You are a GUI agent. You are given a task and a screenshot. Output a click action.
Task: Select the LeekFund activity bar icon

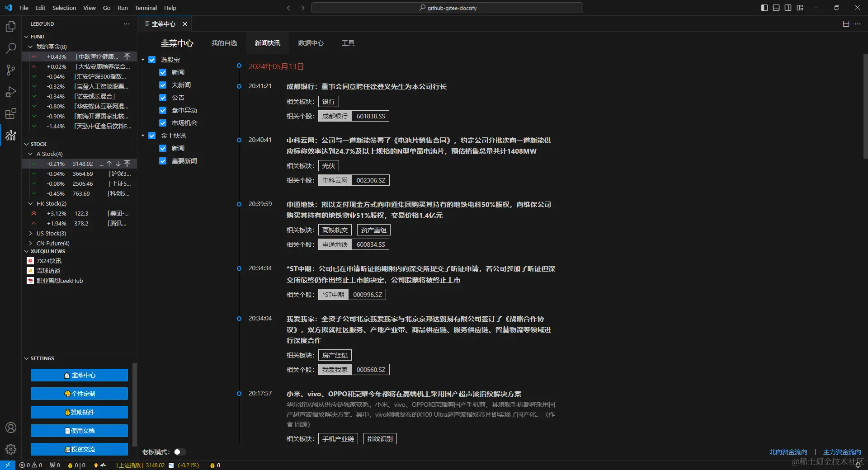click(x=11, y=135)
